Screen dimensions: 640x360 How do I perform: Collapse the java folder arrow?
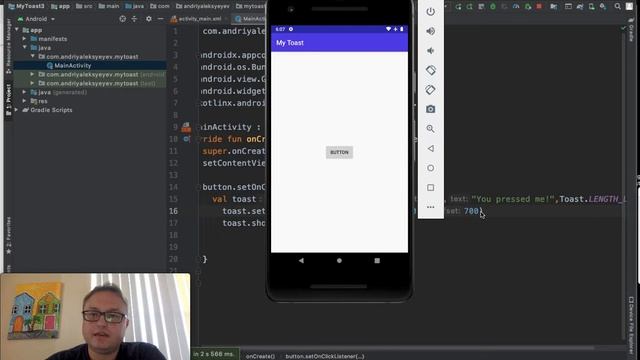tap(24, 48)
